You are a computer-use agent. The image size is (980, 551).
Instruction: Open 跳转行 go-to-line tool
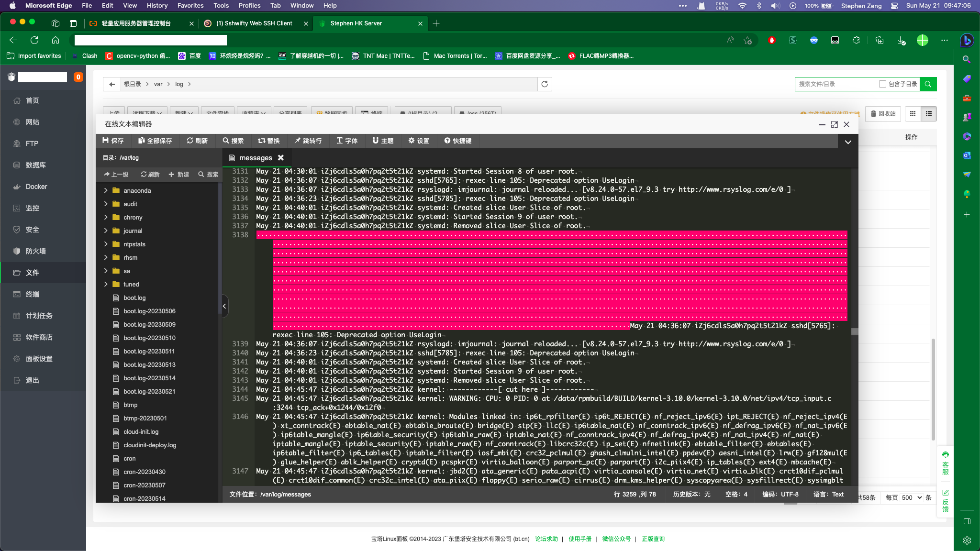coord(308,141)
